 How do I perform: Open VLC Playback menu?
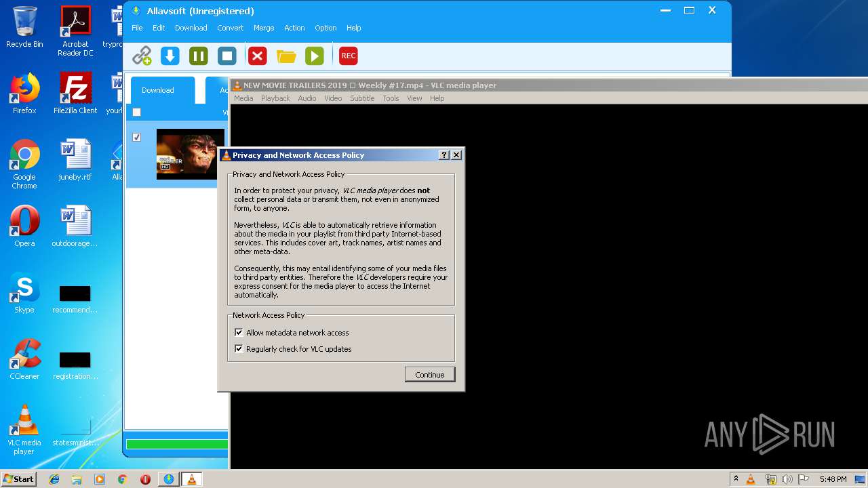pyautogui.click(x=275, y=98)
